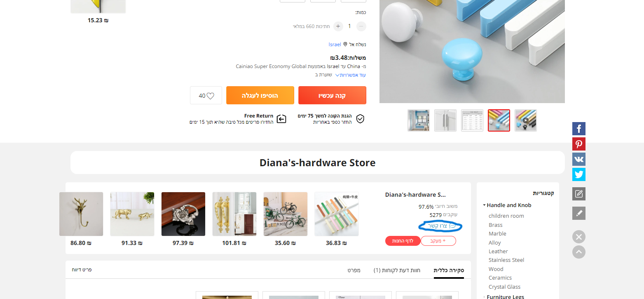Share via the Twitter icon
Image resolution: width=644 pixels, height=299 pixels.
tap(578, 174)
